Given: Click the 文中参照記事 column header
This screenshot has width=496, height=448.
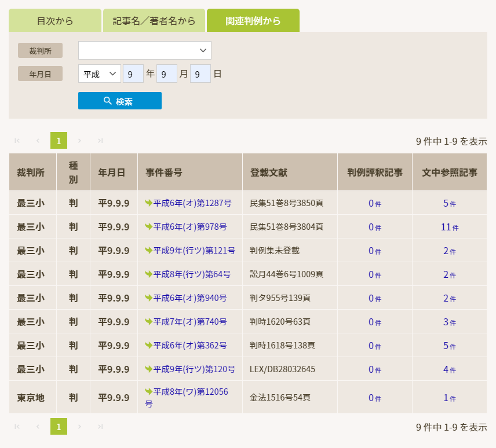Looking at the screenshot, I should (x=450, y=172).
